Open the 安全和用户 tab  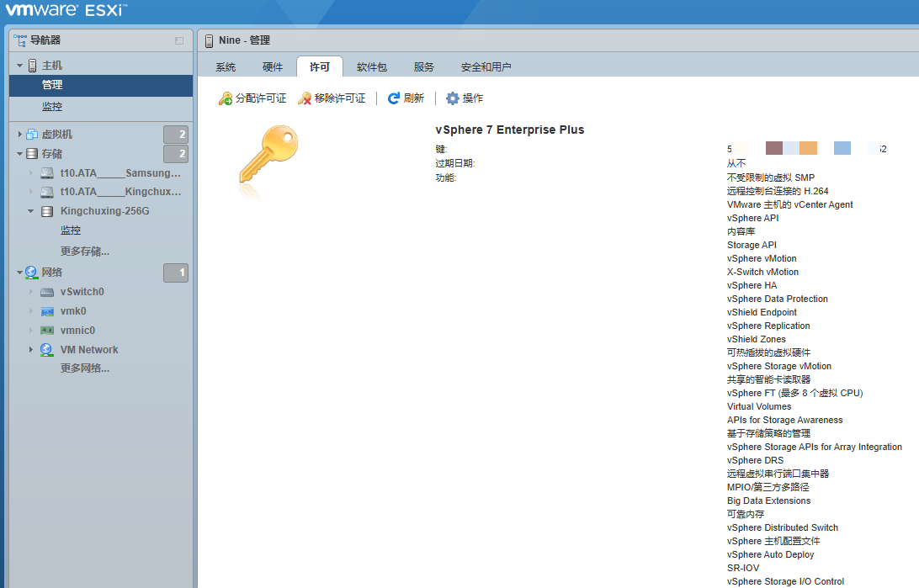(x=486, y=66)
